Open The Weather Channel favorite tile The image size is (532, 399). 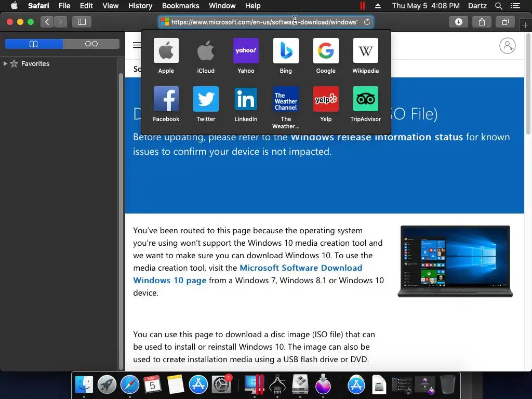[x=286, y=108]
